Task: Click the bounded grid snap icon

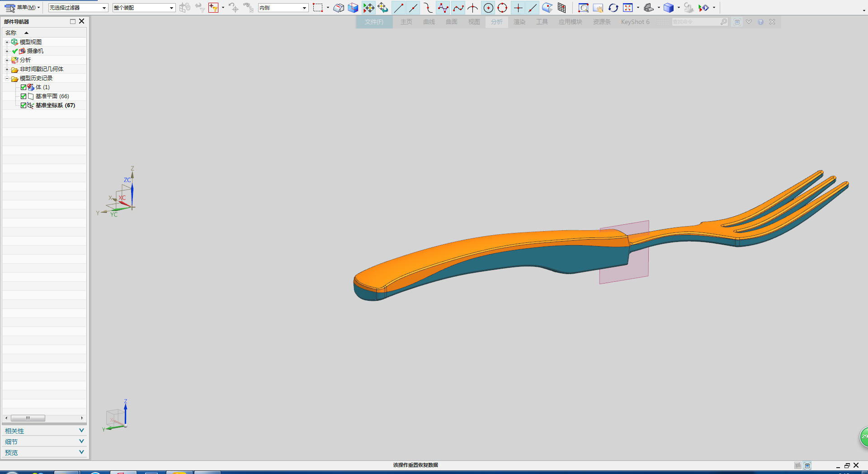Action: tap(562, 8)
